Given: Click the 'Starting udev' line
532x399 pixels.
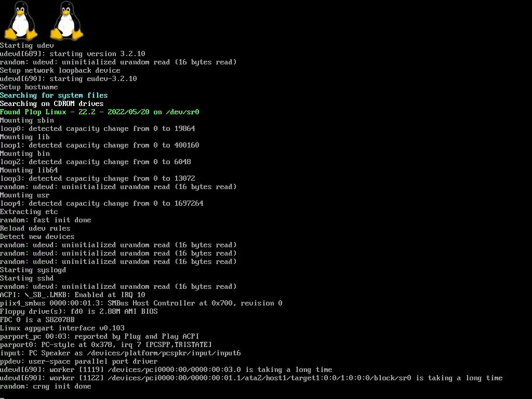Looking at the screenshot, I should 27,46.
